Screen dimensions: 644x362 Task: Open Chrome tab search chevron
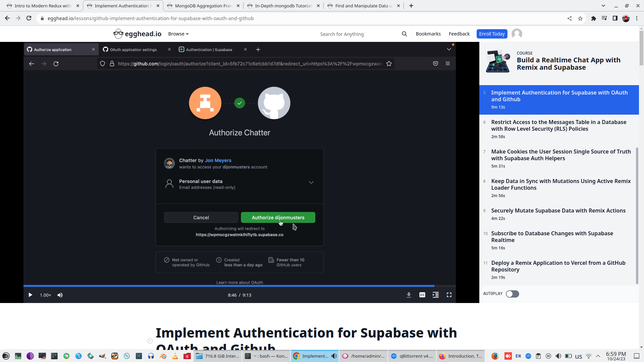click(x=603, y=6)
